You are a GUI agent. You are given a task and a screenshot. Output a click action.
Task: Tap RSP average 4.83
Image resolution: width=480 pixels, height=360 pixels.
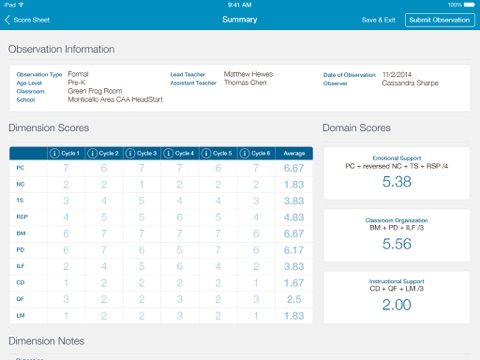294,217
